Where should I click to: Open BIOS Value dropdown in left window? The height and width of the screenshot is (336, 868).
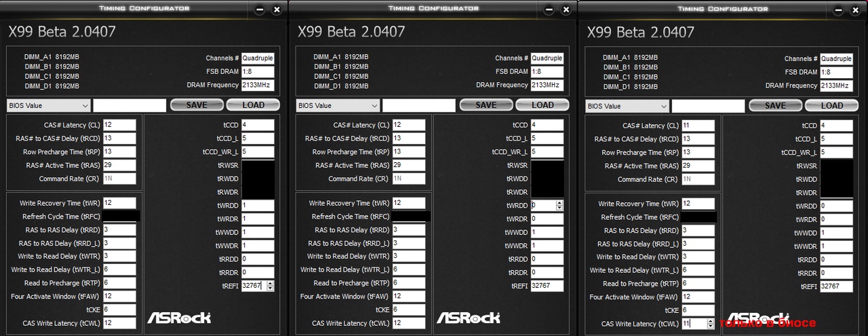(48, 105)
